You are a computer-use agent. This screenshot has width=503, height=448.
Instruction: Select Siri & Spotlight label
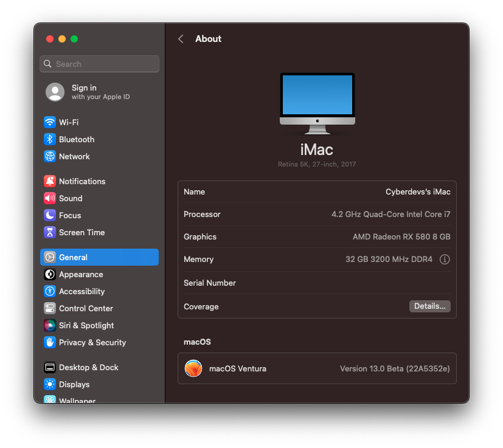click(86, 325)
